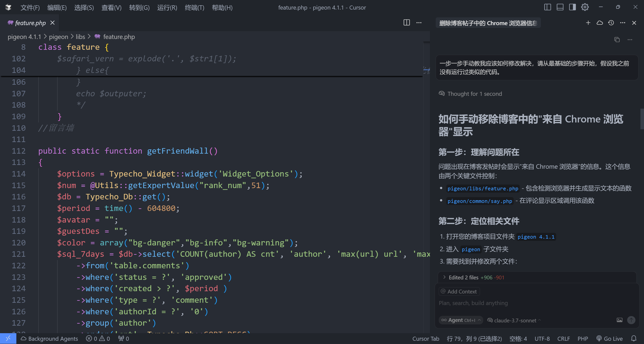Open the Agent mode dropdown
Screen dimensions: 644x344
(x=461, y=320)
